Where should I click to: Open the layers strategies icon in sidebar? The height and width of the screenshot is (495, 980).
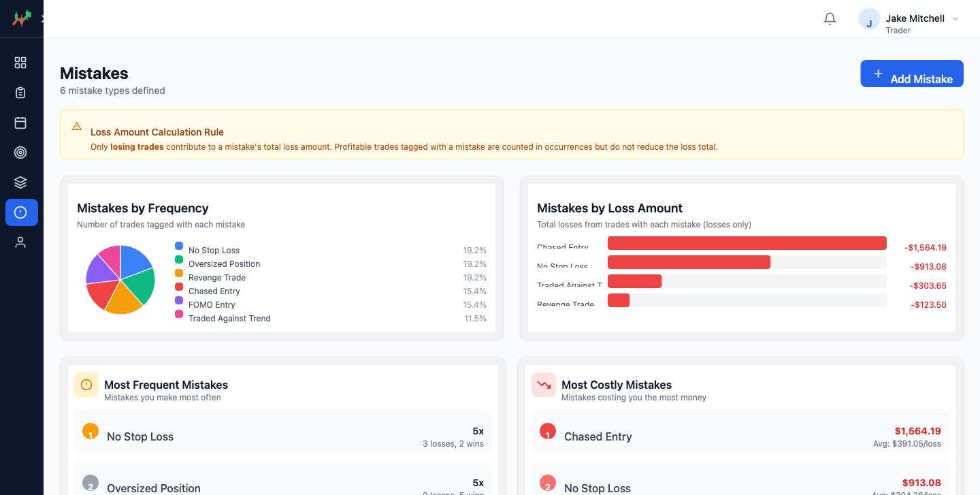[x=20, y=182]
